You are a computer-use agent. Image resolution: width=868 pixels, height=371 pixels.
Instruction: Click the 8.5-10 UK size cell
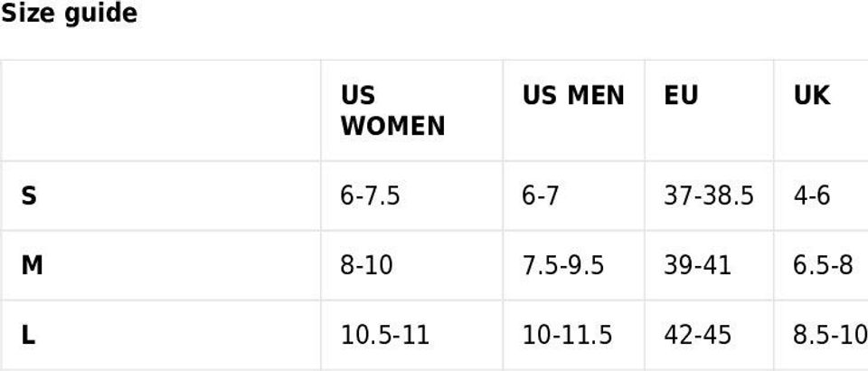tap(829, 335)
